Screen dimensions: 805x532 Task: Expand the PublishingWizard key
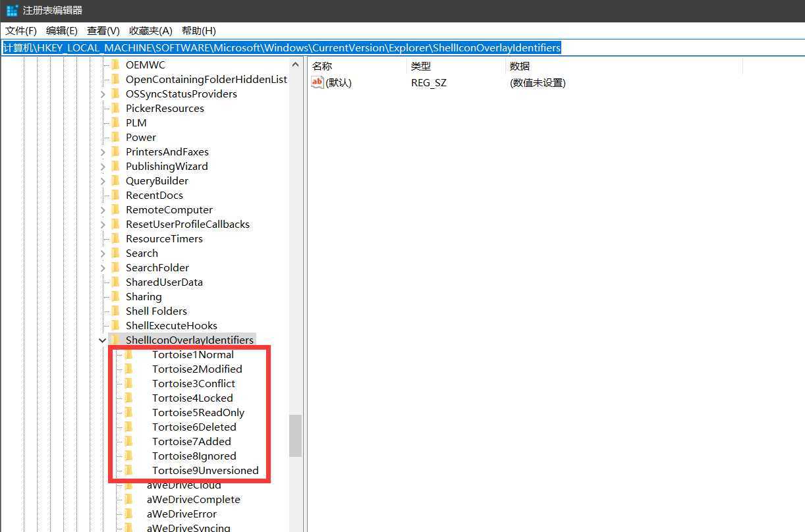tap(103, 167)
